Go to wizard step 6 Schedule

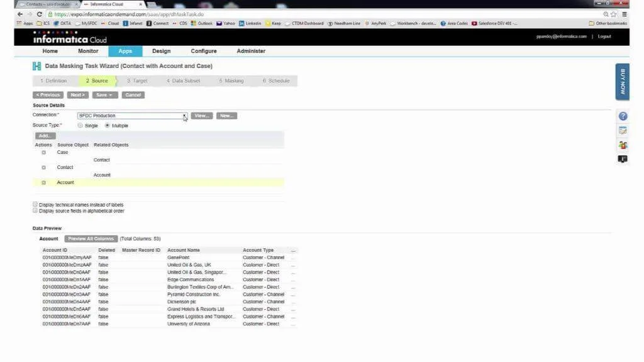276,81
